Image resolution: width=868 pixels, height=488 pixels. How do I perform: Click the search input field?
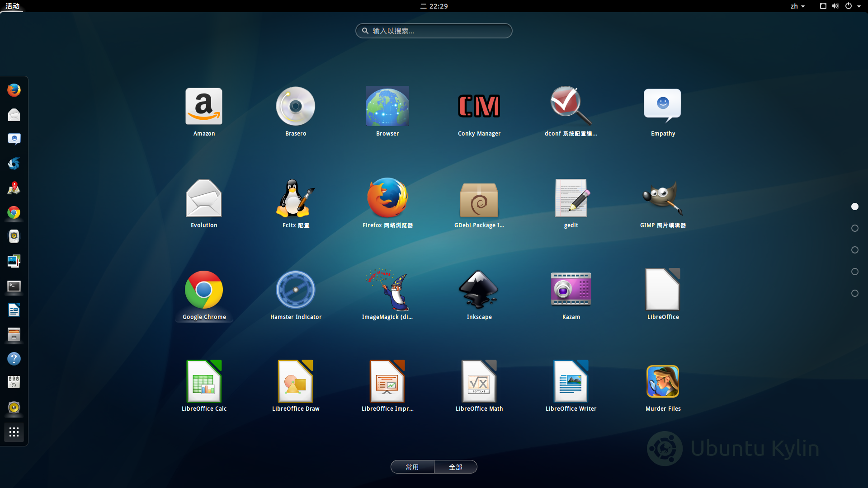click(434, 31)
